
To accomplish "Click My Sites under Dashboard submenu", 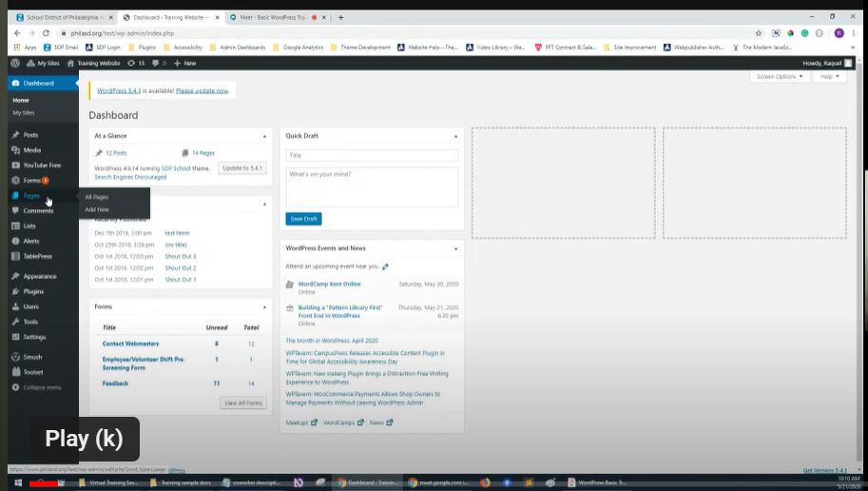I will 24,112.
